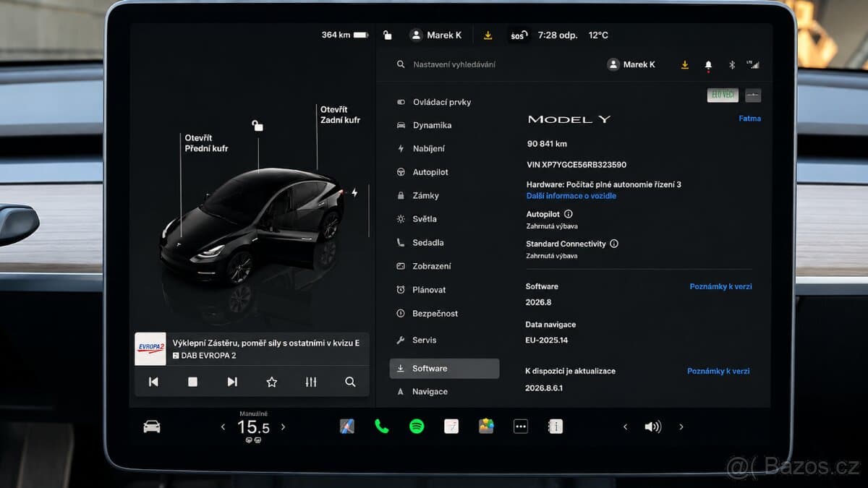Show Standard Connectivity info icon
This screenshot has height=488, width=868.
click(614, 244)
